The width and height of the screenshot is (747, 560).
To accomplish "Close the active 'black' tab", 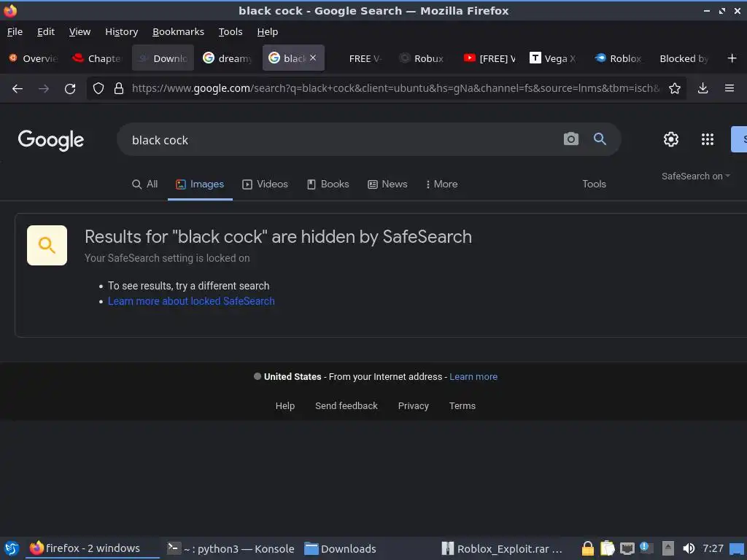I will pos(313,58).
